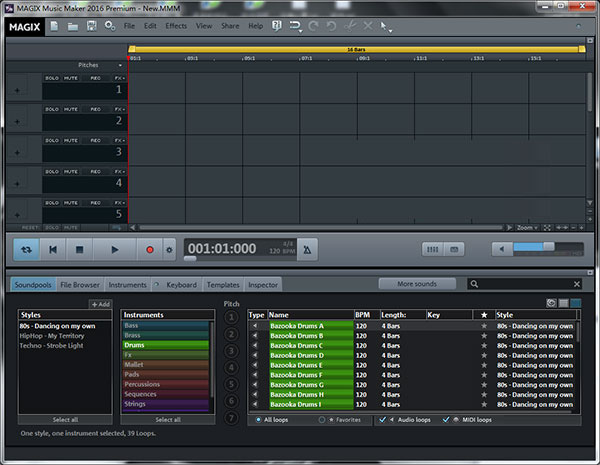Select the All loops radio button
Image resolution: width=600 pixels, height=465 pixels.
point(258,420)
